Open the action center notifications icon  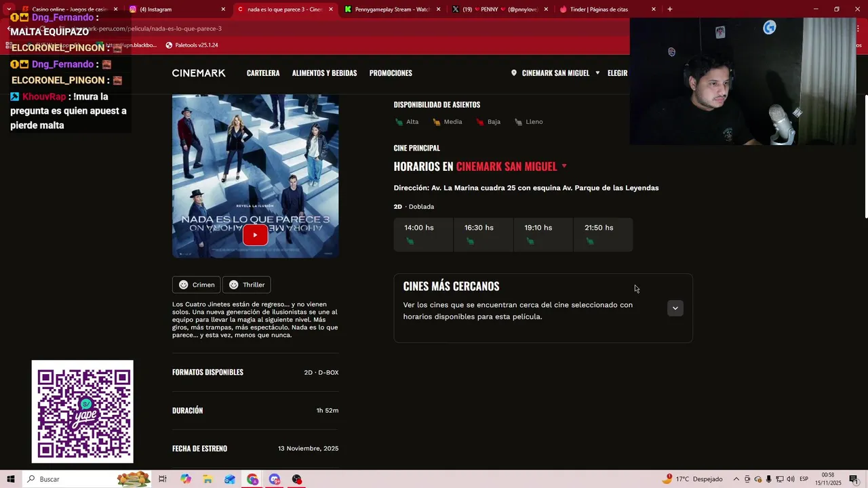click(854, 479)
